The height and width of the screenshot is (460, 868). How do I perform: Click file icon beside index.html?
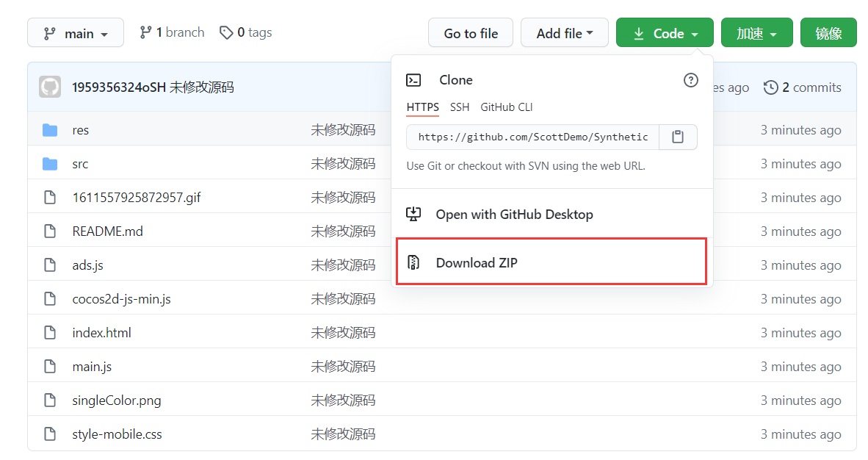coord(50,333)
